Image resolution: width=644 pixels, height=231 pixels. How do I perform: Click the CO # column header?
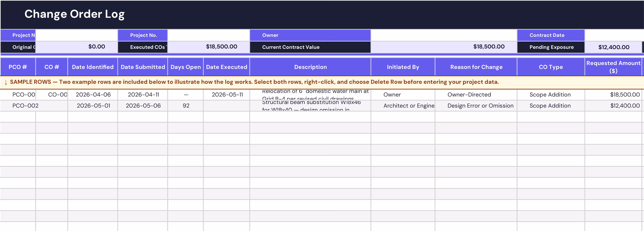[x=52, y=67]
